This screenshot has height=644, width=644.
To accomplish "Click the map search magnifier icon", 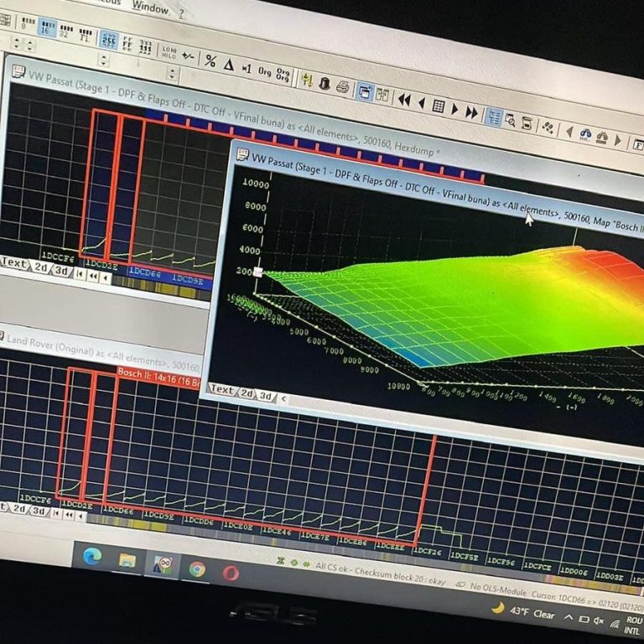I will click(x=510, y=121).
